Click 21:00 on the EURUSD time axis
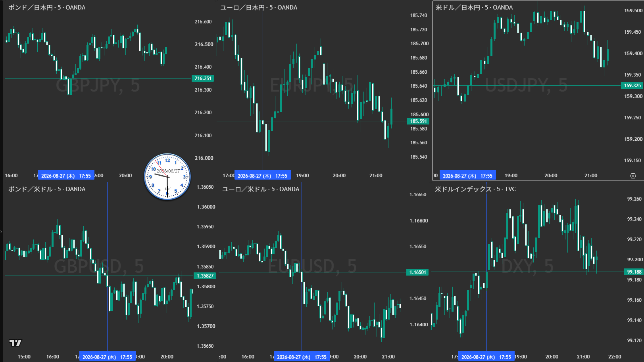 coord(388,357)
